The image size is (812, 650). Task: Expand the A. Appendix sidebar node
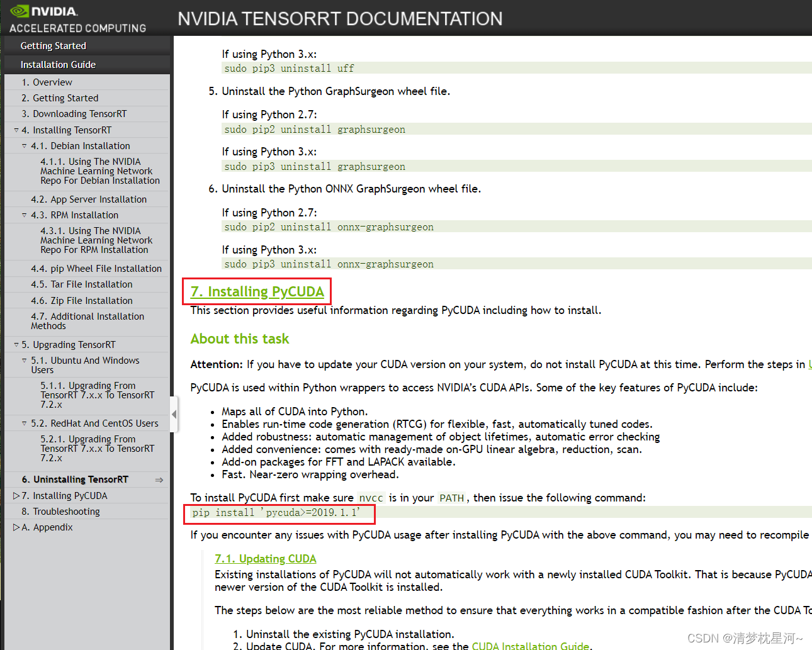pyautogui.click(x=16, y=527)
